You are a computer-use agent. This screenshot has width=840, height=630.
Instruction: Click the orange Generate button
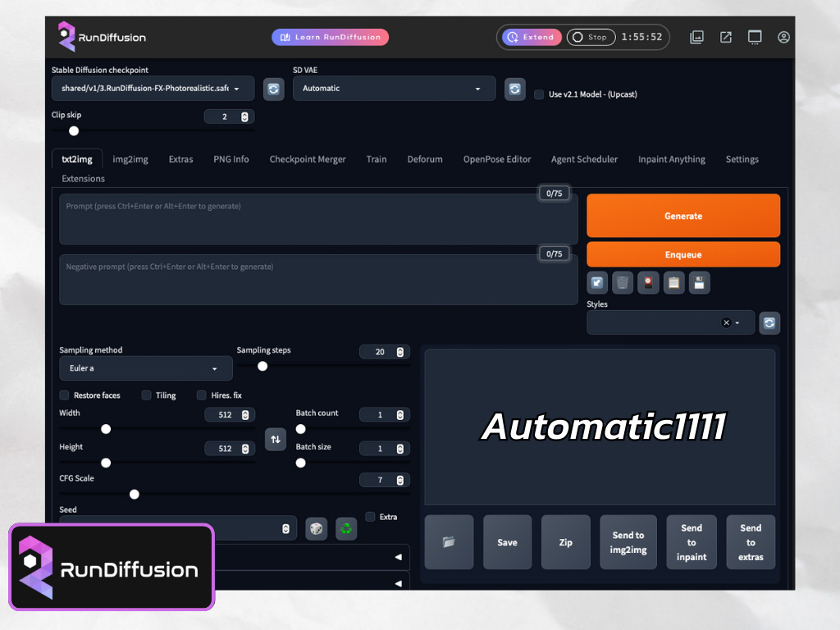683,215
